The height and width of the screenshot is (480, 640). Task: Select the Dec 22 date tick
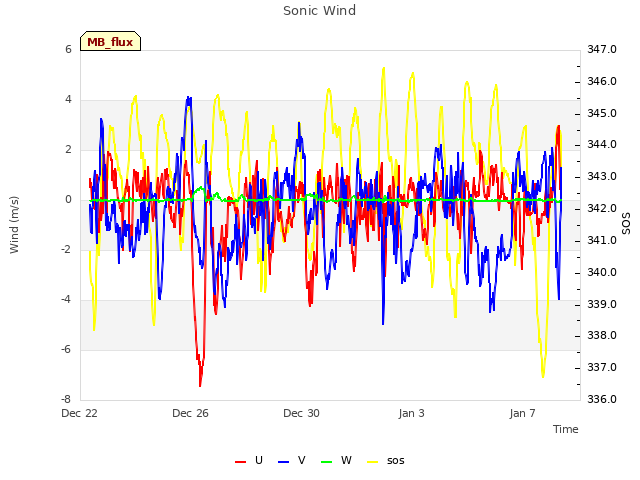(x=79, y=413)
